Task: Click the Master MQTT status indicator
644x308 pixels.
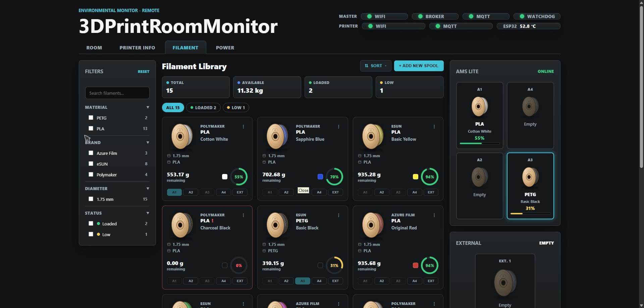Action: 486,16
